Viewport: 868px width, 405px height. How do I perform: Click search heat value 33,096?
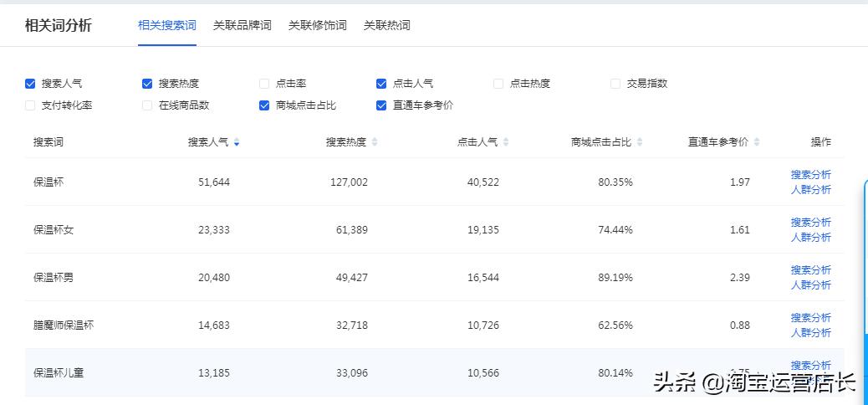(351, 373)
